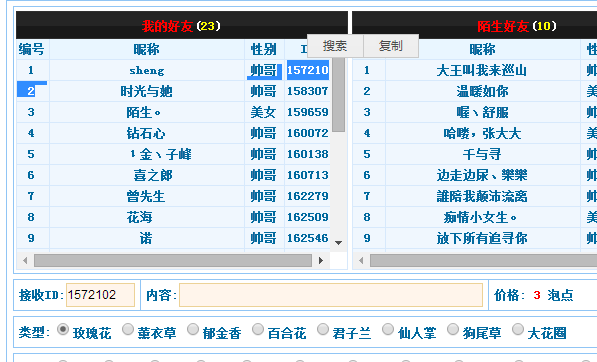
Task: Click the 内容 message input field
Action: click(x=331, y=295)
